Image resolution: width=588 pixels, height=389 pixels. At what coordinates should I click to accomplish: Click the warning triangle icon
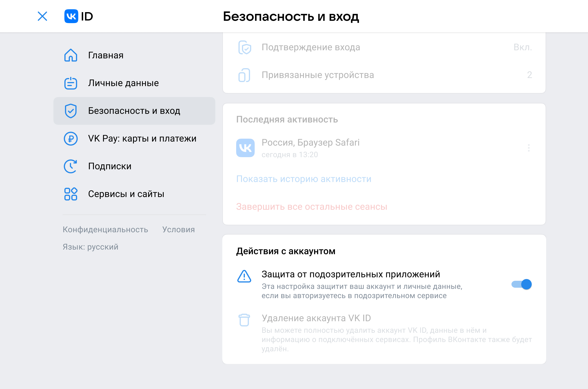tap(244, 276)
